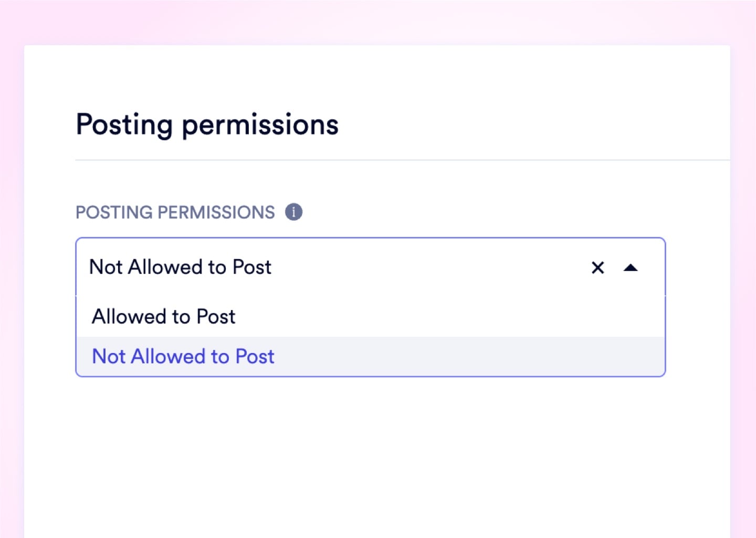Clear the selected posting permission with X

[597, 268]
